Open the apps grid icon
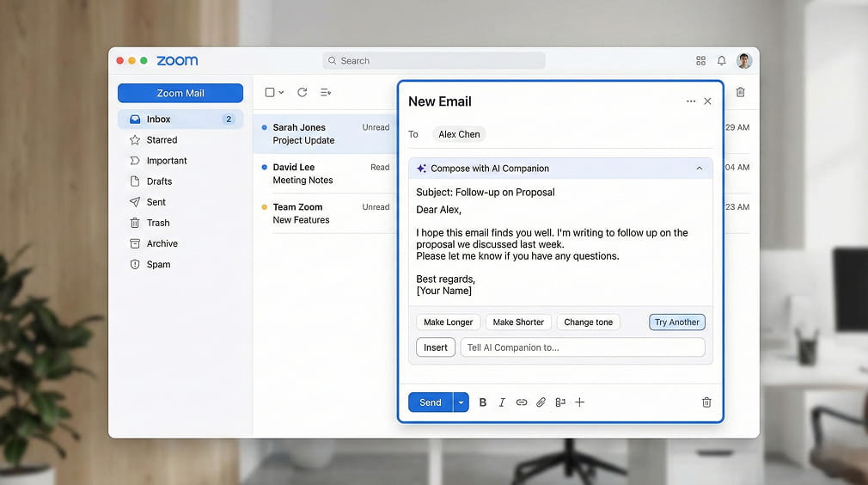 [x=700, y=61]
